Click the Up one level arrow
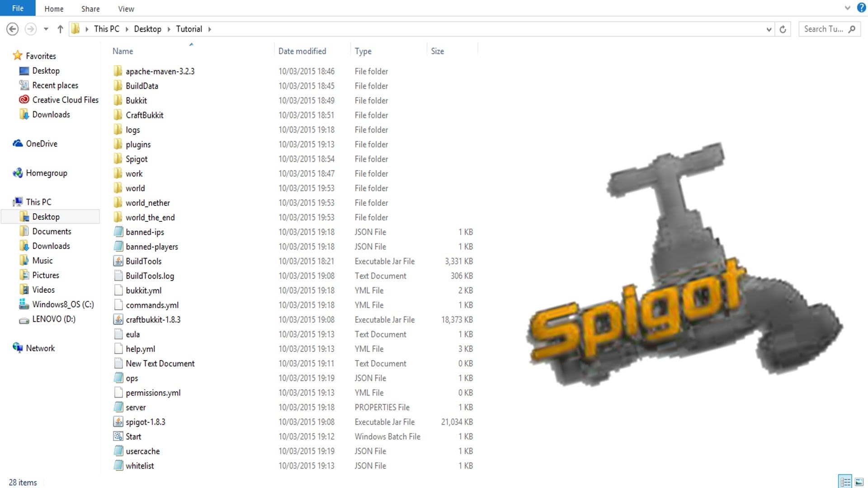This screenshot has width=868, height=488. tap(60, 29)
